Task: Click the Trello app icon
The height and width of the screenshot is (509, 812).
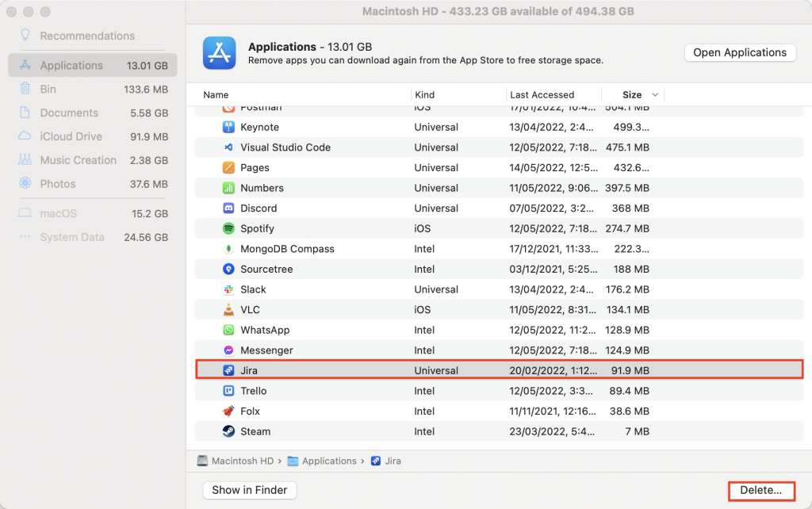Action: [x=228, y=391]
